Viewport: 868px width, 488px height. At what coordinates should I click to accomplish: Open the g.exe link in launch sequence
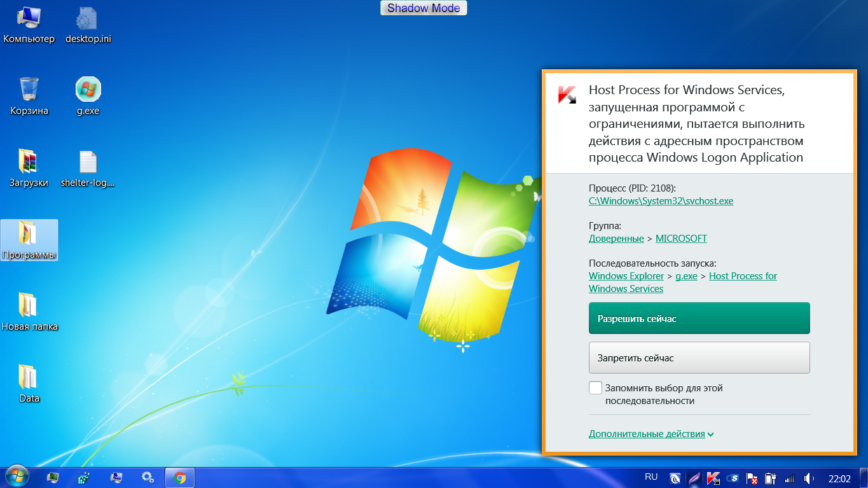tap(686, 276)
